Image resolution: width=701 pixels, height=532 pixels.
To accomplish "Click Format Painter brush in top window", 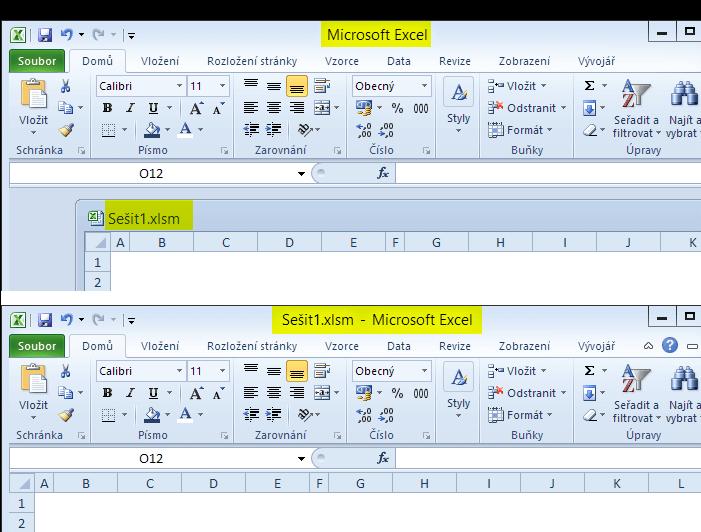I will click(66, 131).
